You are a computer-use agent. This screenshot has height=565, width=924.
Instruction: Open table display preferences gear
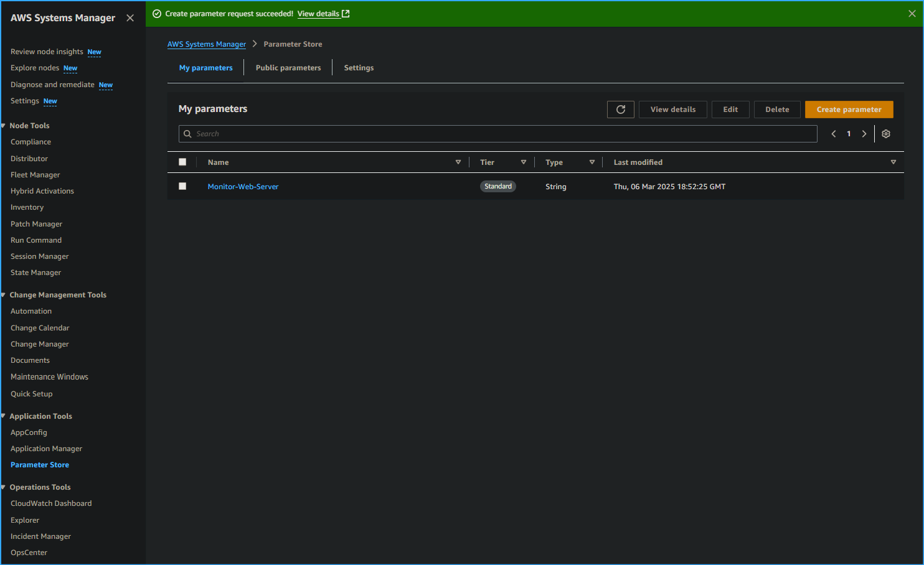point(885,133)
